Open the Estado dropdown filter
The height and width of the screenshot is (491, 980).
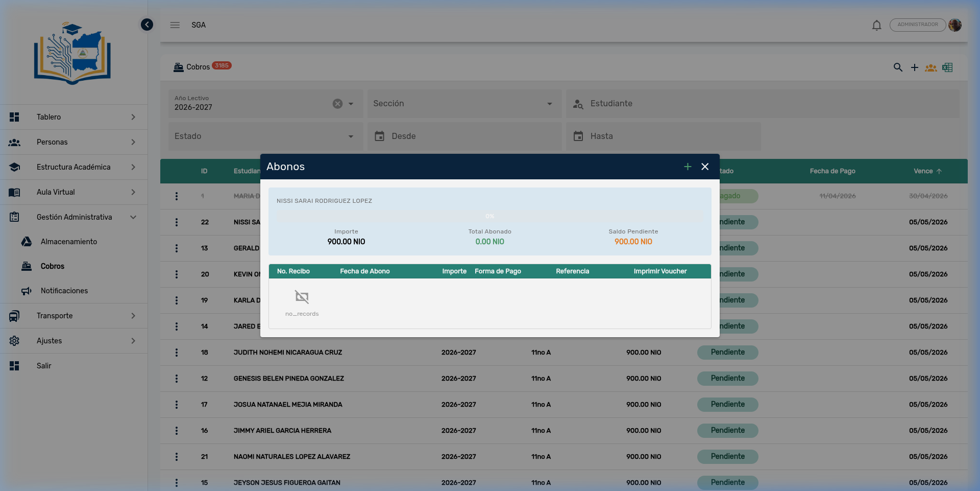click(265, 136)
